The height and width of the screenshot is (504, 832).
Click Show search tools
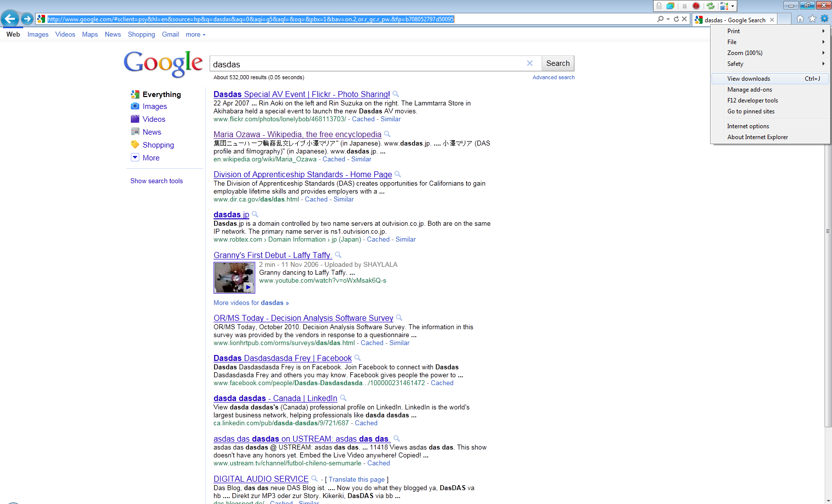click(x=157, y=181)
